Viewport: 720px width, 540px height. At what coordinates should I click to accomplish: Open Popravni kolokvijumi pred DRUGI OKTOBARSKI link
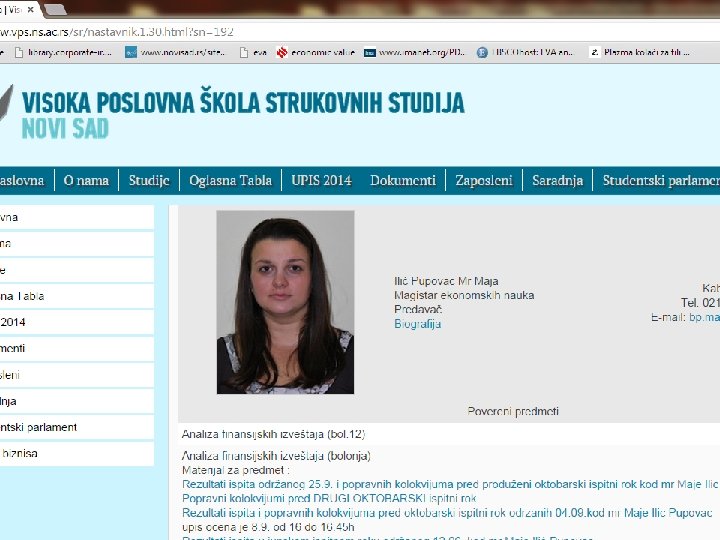point(329,498)
